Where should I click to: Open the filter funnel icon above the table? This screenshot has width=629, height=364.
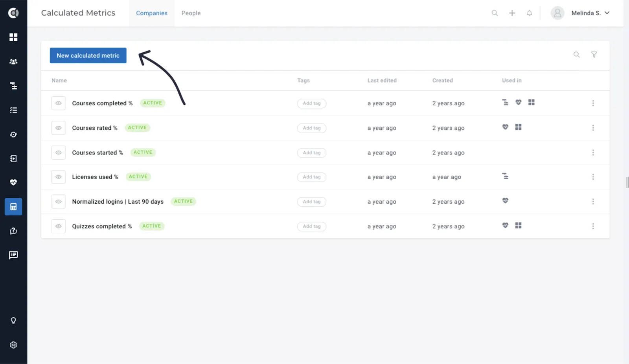coord(594,55)
